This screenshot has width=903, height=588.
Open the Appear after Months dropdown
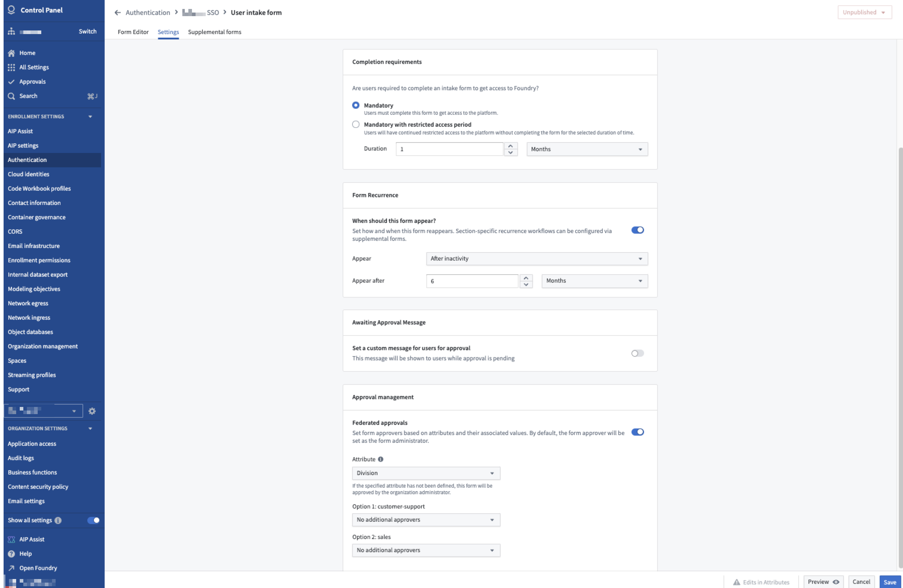tap(594, 281)
